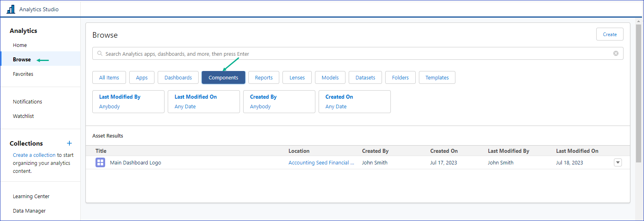
Task: Open row actions dropdown for Main Dashboard Logo
Action: 618,162
